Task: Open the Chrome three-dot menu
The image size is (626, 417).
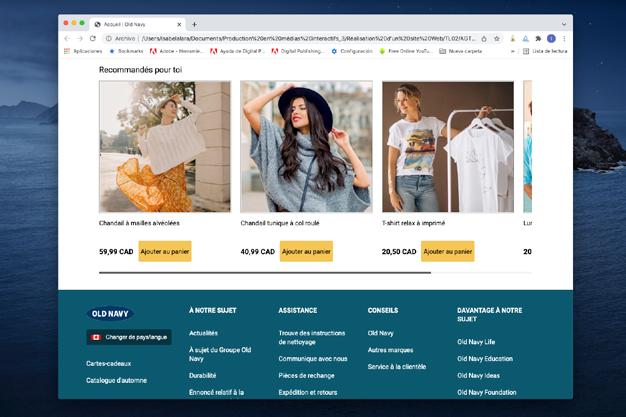Action: [564, 39]
